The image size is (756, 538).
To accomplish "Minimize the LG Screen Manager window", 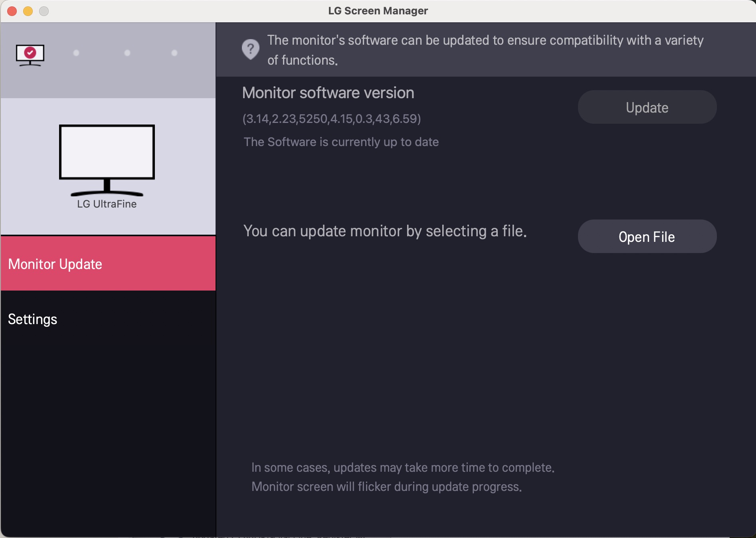I will click(28, 11).
